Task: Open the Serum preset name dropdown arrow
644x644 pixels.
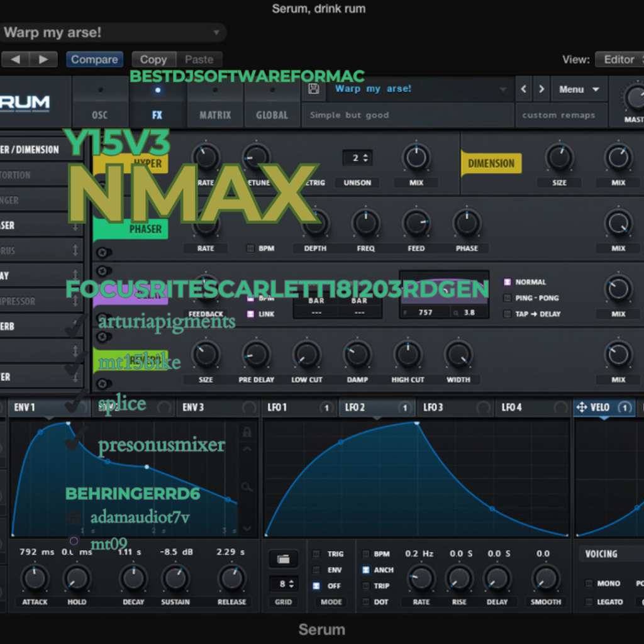Action: pyautogui.click(x=502, y=89)
